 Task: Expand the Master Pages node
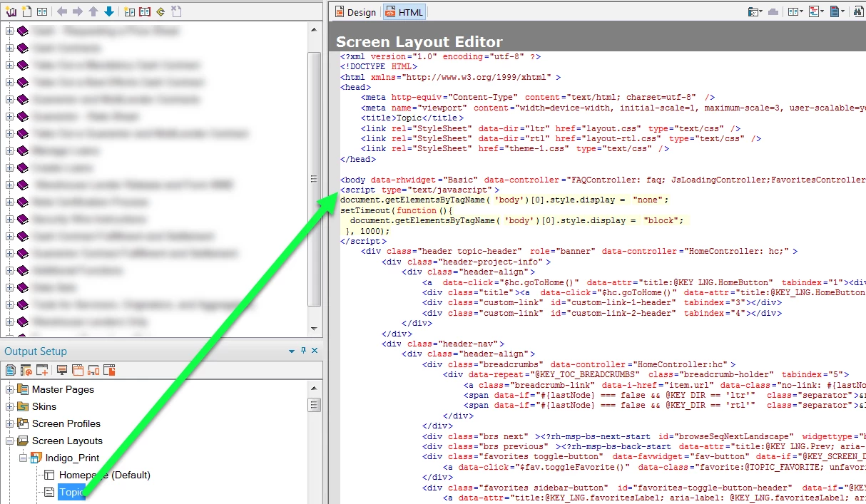tap(9, 390)
